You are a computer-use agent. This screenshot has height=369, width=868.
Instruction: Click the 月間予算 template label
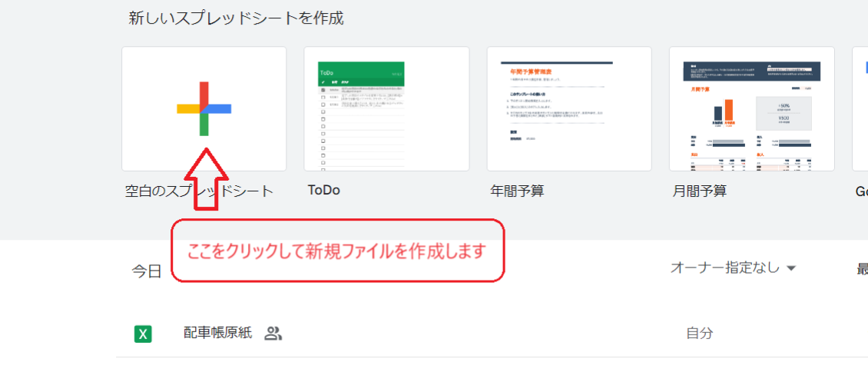[x=700, y=191]
